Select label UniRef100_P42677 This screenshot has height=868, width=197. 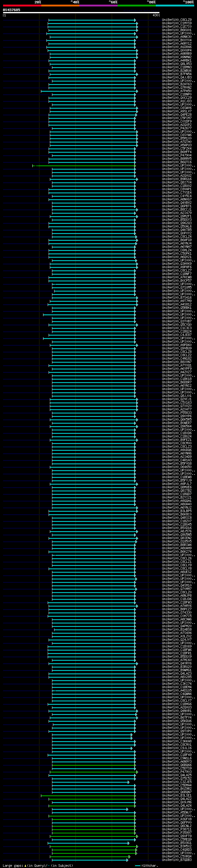[177, 128]
